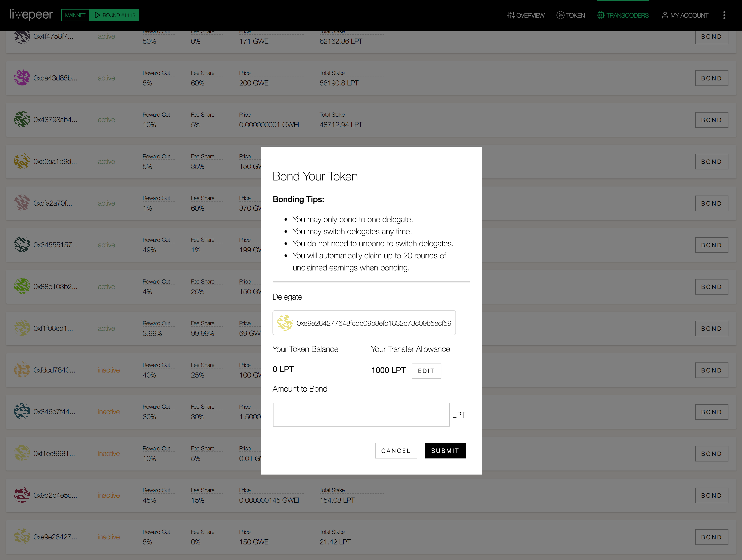This screenshot has height=560, width=742.
Task: Click the 0xda43d85b transcoder avatar
Action: click(22, 78)
